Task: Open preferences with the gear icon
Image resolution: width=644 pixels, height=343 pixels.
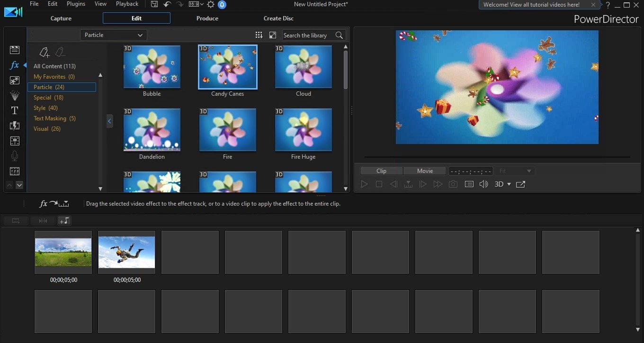Action: [211, 4]
